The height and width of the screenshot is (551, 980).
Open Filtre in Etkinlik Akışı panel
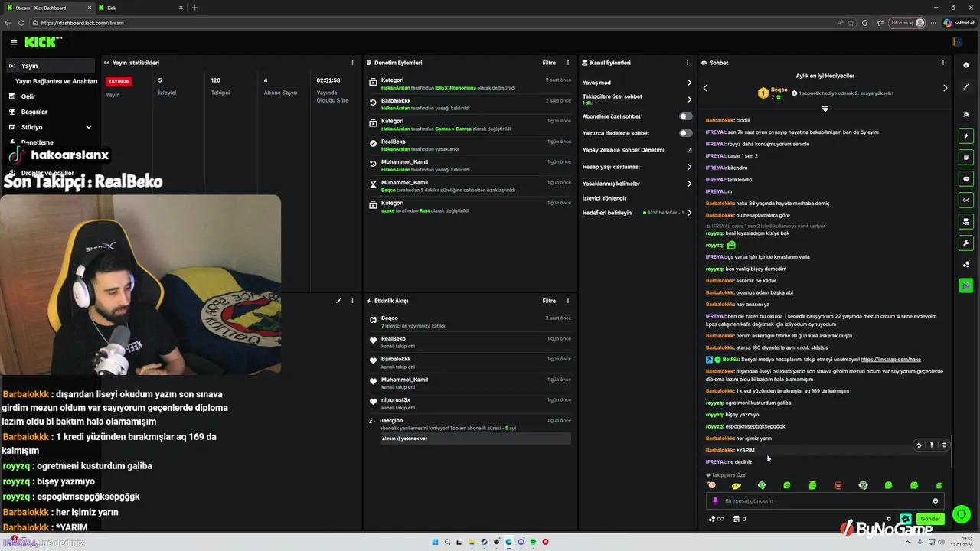point(549,301)
